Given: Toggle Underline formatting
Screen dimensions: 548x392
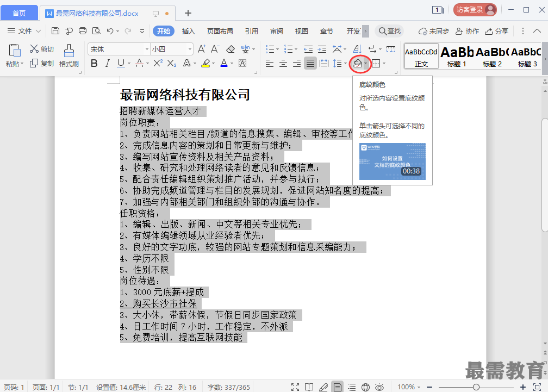Looking at the screenshot, I should (x=121, y=63).
